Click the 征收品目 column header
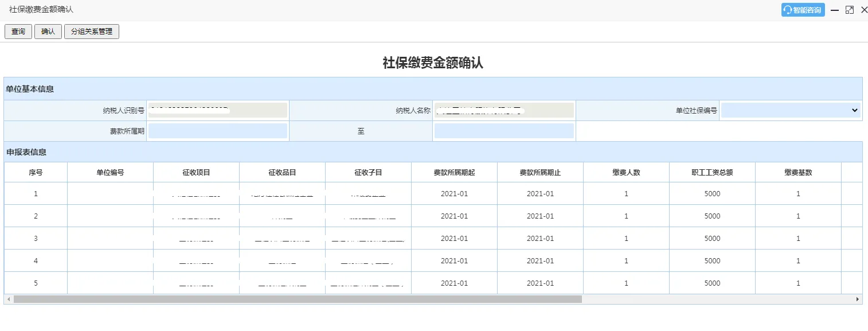This screenshot has height=331, width=868. pos(282,172)
